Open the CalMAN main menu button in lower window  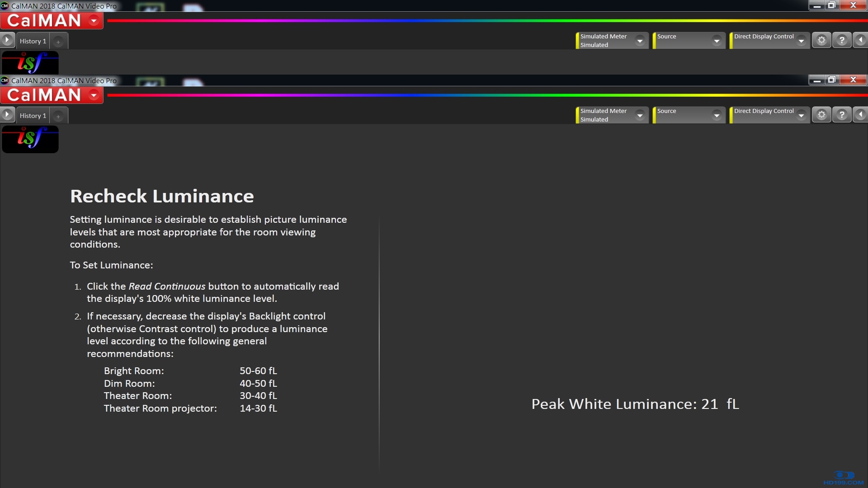point(52,95)
